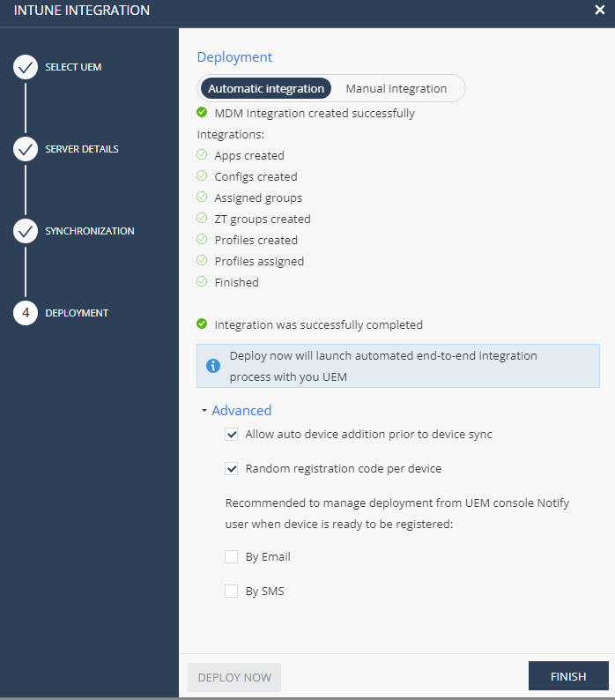Select the Automatic integration tab
The width and height of the screenshot is (615, 700).
pos(266,88)
